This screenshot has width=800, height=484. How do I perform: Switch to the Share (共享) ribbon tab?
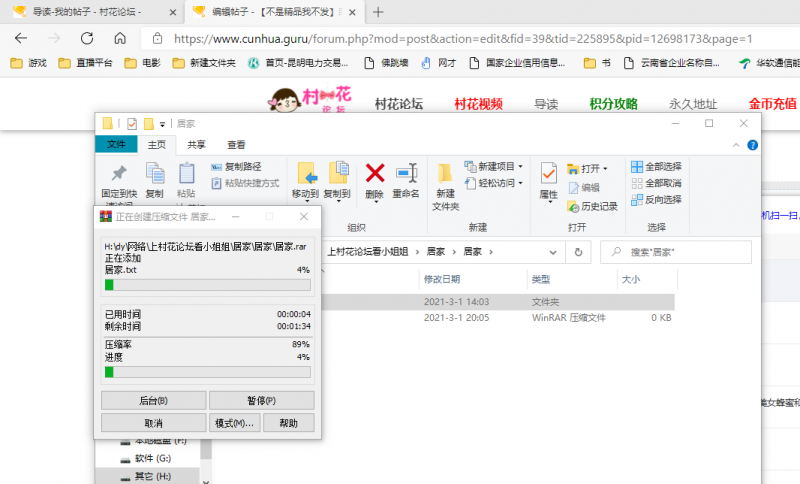[197, 144]
